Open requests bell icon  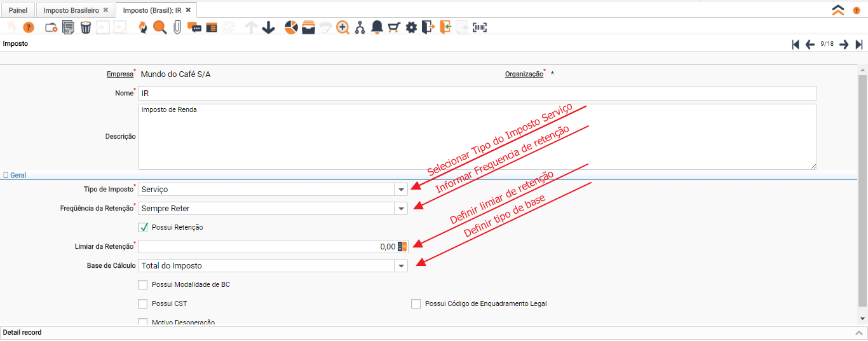(x=377, y=27)
